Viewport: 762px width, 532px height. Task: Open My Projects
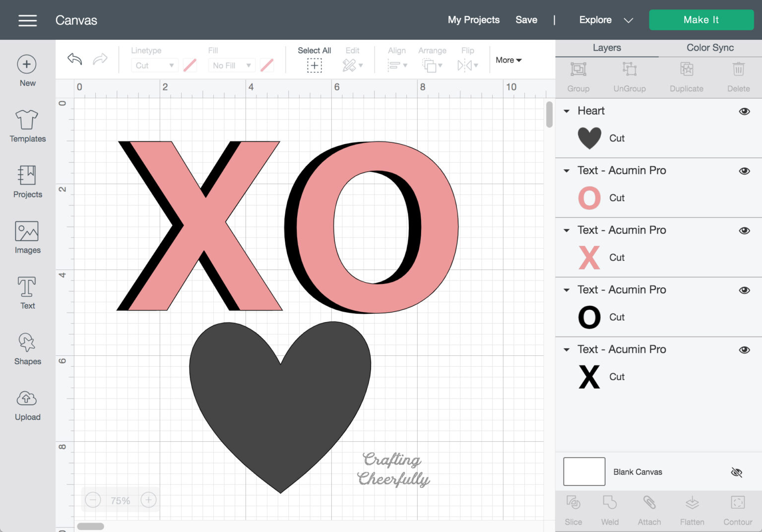click(x=473, y=20)
